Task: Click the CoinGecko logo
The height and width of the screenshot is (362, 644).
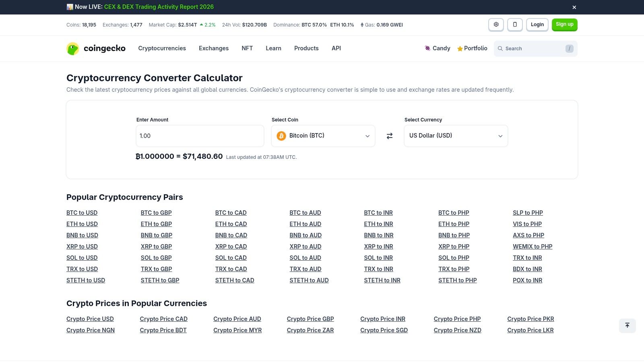Action: (x=96, y=48)
